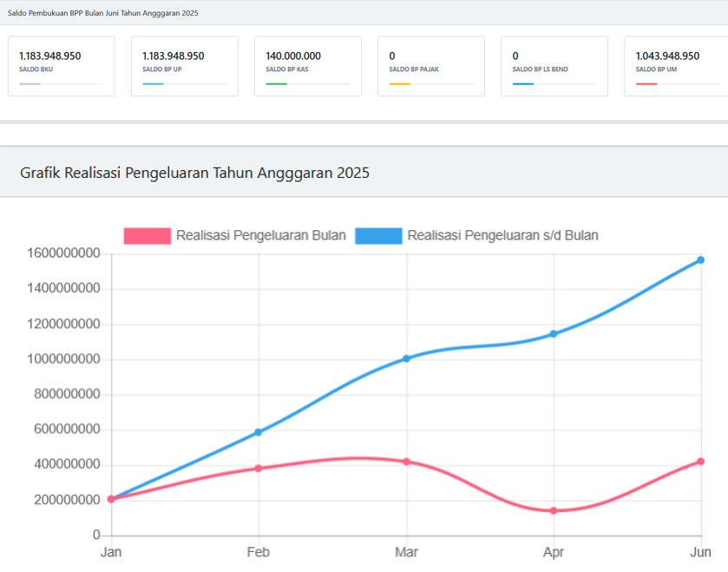Viewport: 728px width, 572px height.
Task: Click the green progress bar under SALDO BP KAS
Action: click(x=277, y=84)
